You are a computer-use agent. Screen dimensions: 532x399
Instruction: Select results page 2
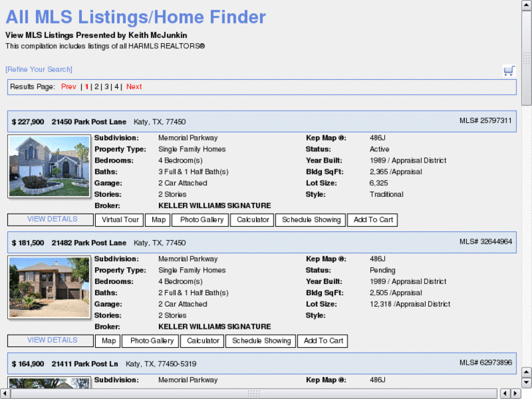tap(97, 86)
